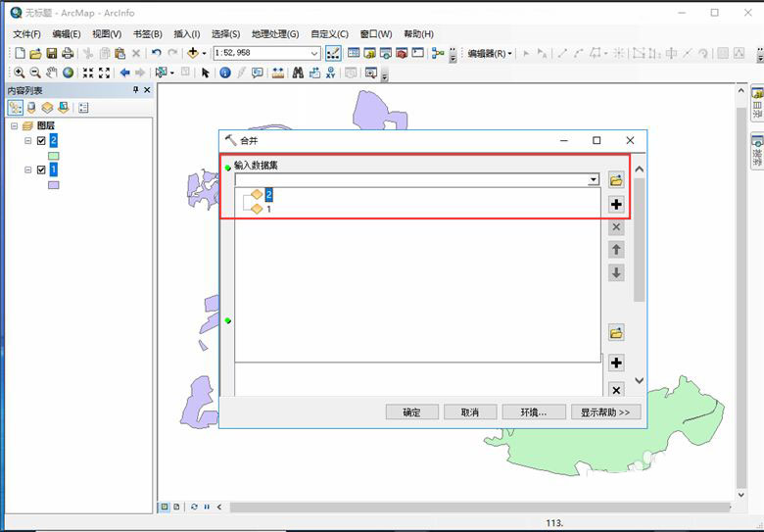The image size is (764, 532).
Task: Save the current map document
Action: [52, 53]
